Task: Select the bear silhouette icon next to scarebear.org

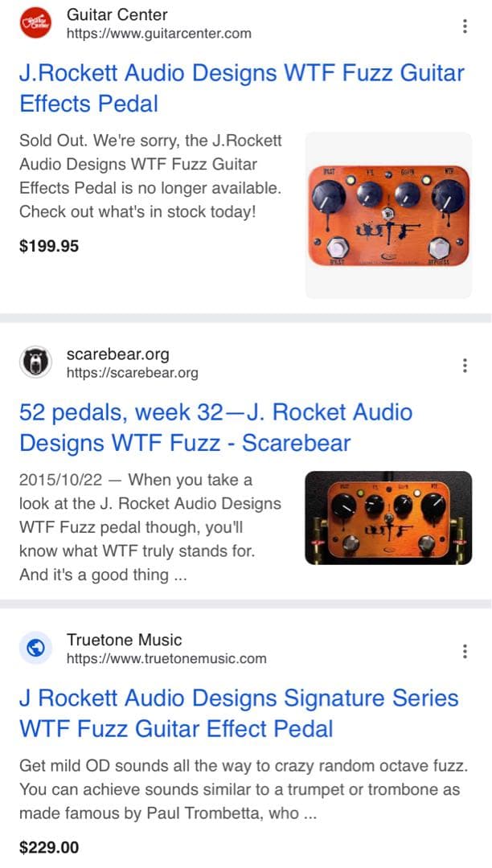Action: [34, 362]
